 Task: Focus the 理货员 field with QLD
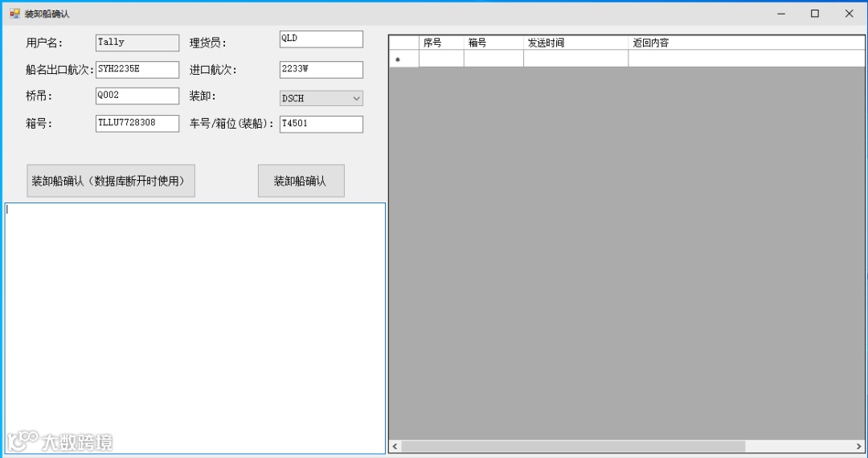click(x=321, y=39)
